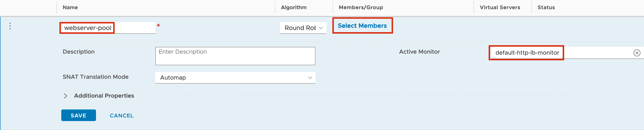Open the three-dot row actions menu
This screenshot has height=130, width=644.
pos(10,26)
